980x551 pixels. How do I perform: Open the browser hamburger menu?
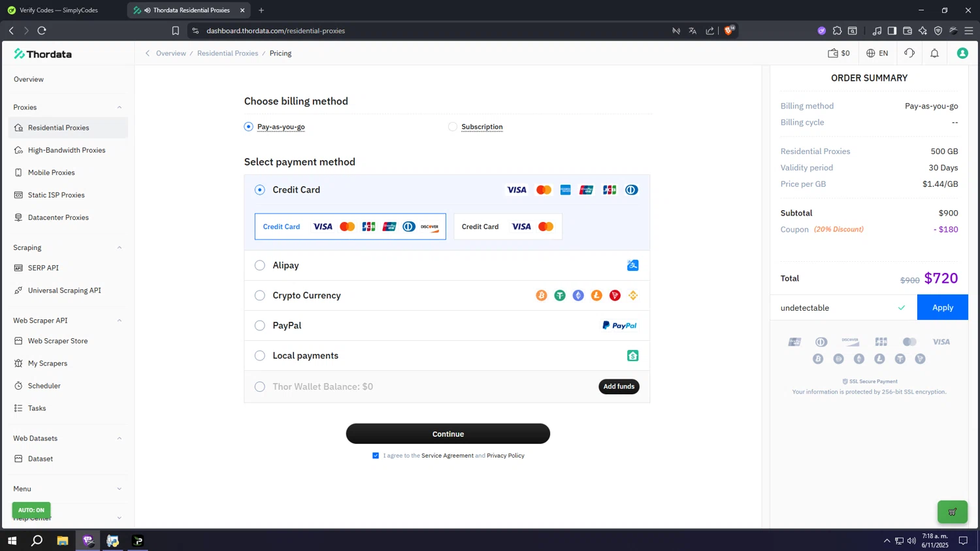(969, 31)
